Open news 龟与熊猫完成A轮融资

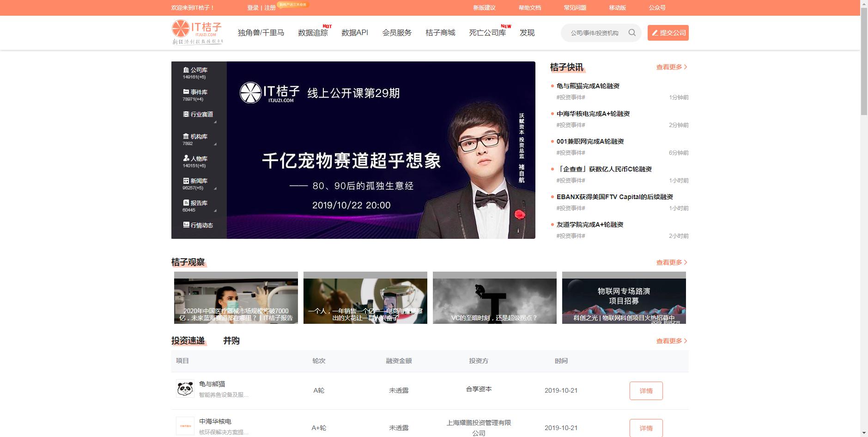click(588, 86)
